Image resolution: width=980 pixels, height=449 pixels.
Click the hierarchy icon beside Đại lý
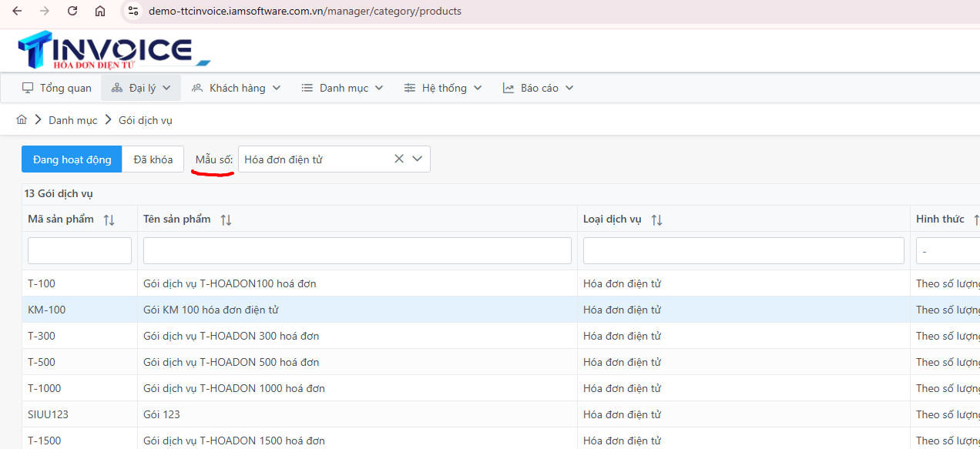pyautogui.click(x=117, y=88)
